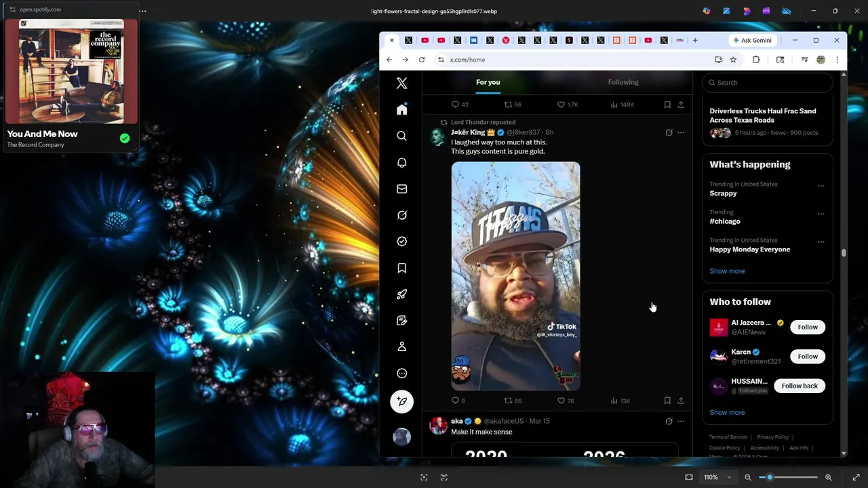Open Driverless Trucks Haul Frac Sand story
The width and height of the screenshot is (868, 488).
tap(767, 122)
